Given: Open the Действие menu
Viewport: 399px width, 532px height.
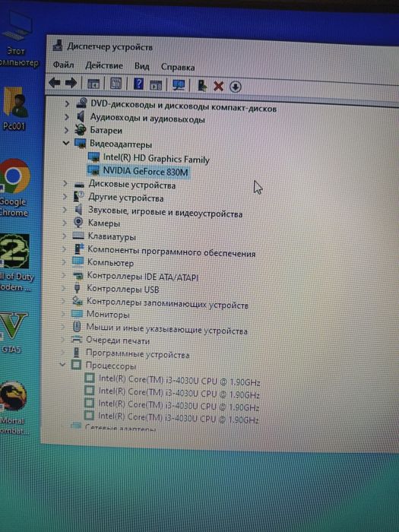Looking at the screenshot, I should pos(104,65).
